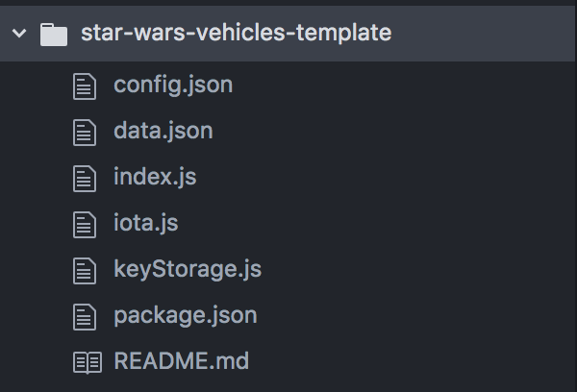Click empty tree area below README.md

pos(287,385)
